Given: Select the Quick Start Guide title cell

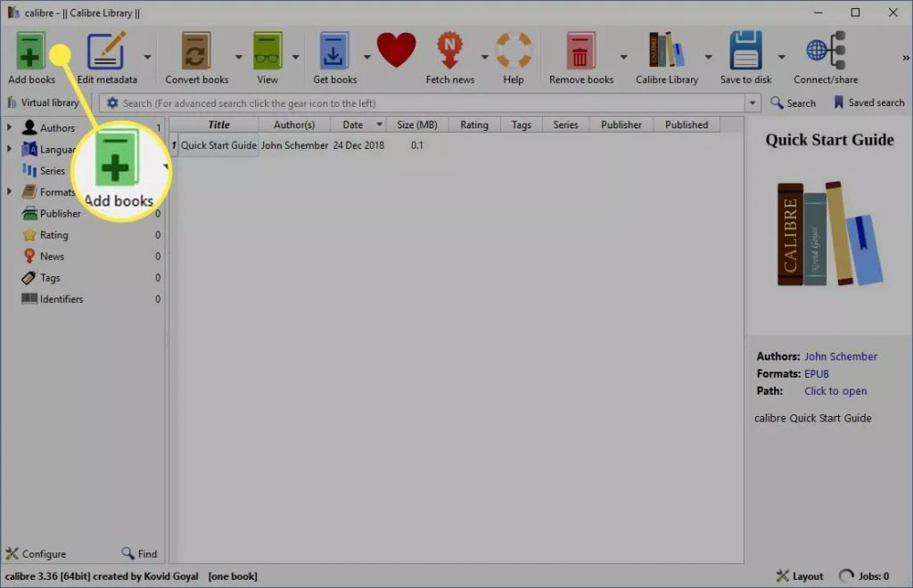Looking at the screenshot, I should click(x=218, y=145).
